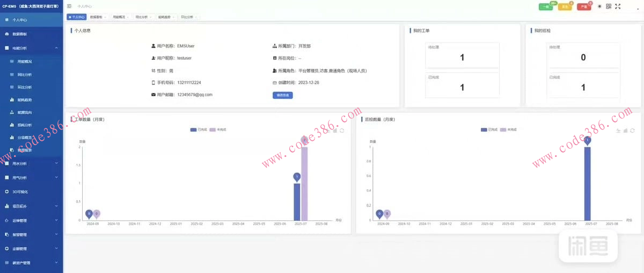Toggle the light/dark theme sun icon
Image resolution: width=644 pixels, height=273 pixels.
coord(599,6)
